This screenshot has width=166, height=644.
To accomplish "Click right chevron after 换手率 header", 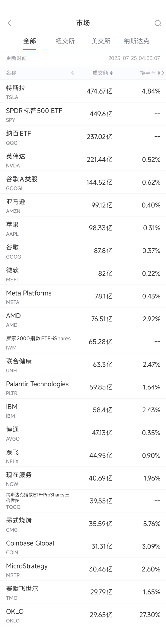I will pos(163,73).
